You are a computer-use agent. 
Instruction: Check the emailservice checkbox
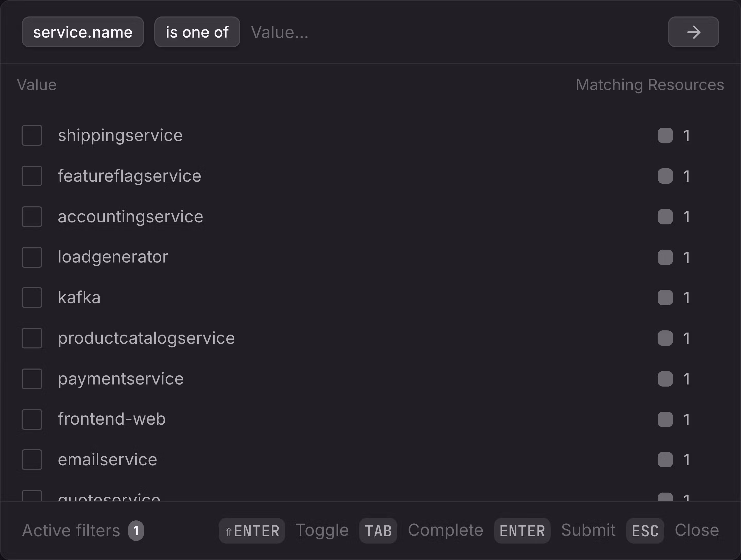point(32,460)
